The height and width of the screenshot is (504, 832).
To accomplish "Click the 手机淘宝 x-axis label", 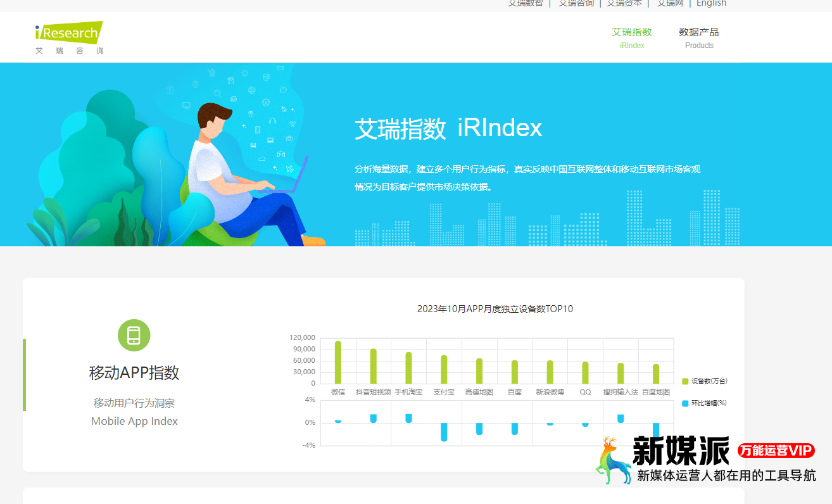I will click(x=409, y=392).
